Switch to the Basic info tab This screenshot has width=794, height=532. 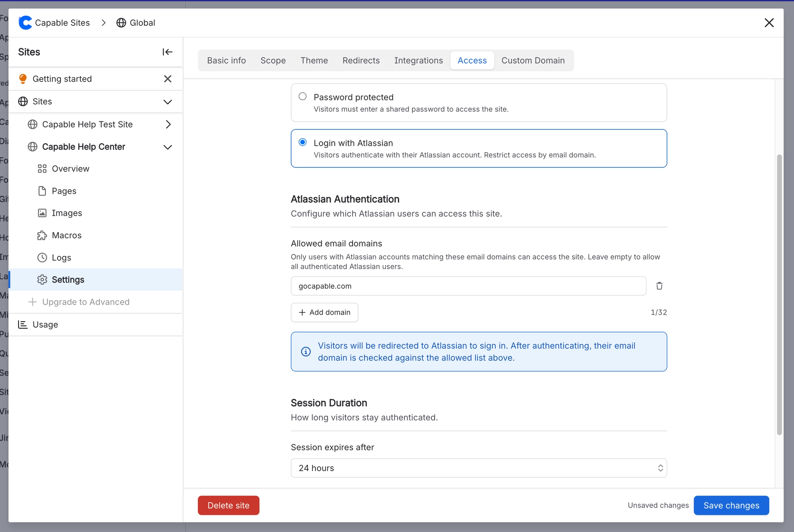pos(226,60)
